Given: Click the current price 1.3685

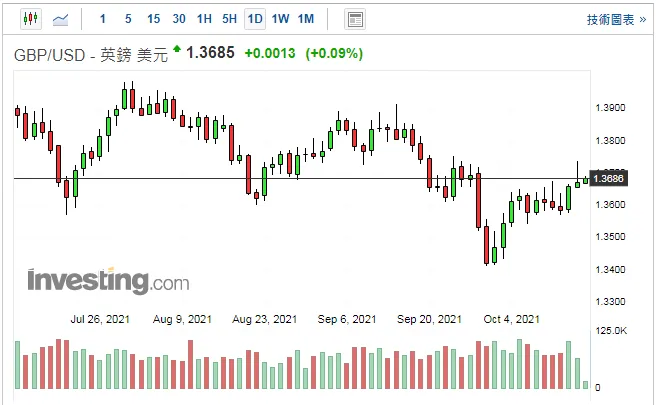Looking at the screenshot, I should coord(210,53).
